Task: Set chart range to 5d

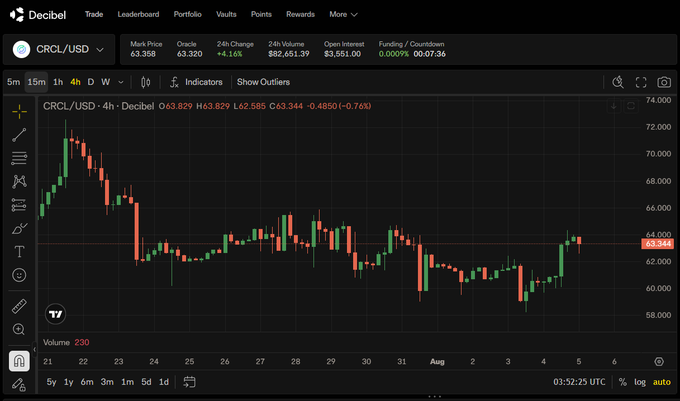Action: pos(147,382)
